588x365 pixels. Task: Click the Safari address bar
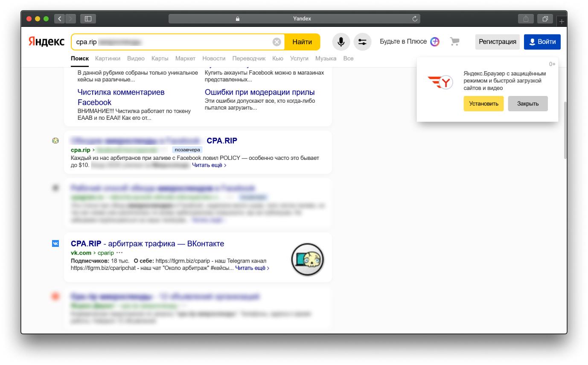tap(294, 19)
